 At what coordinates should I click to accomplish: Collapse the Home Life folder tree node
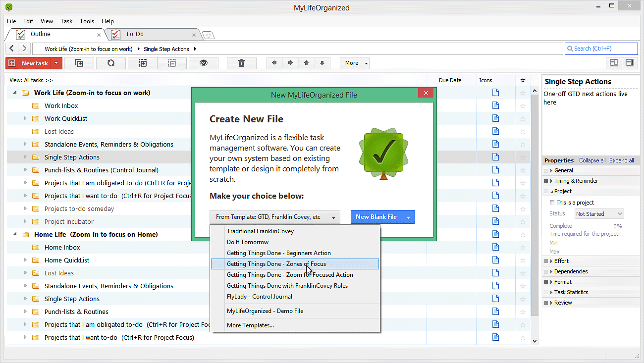click(14, 234)
